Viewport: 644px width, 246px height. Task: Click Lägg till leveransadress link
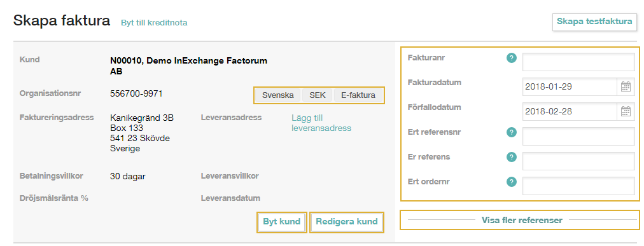click(x=321, y=123)
